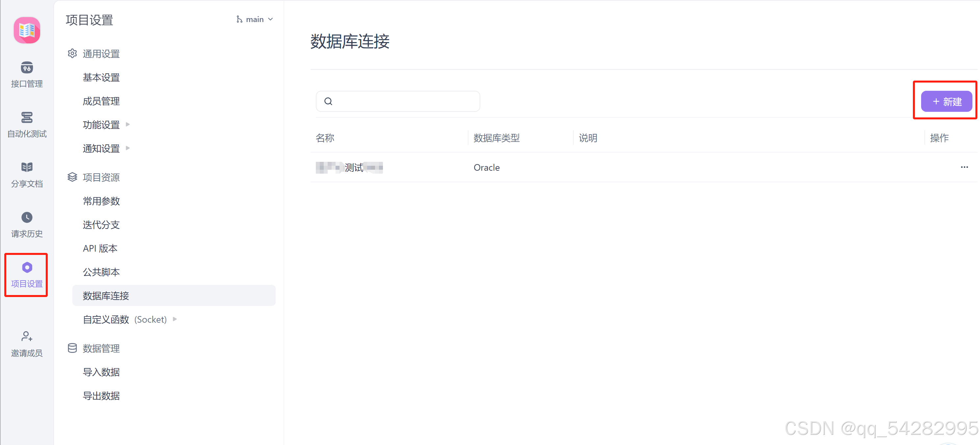This screenshot has height=445, width=980.
Task: Expand 功能设置 submenu arrow
Action: pyautogui.click(x=128, y=124)
